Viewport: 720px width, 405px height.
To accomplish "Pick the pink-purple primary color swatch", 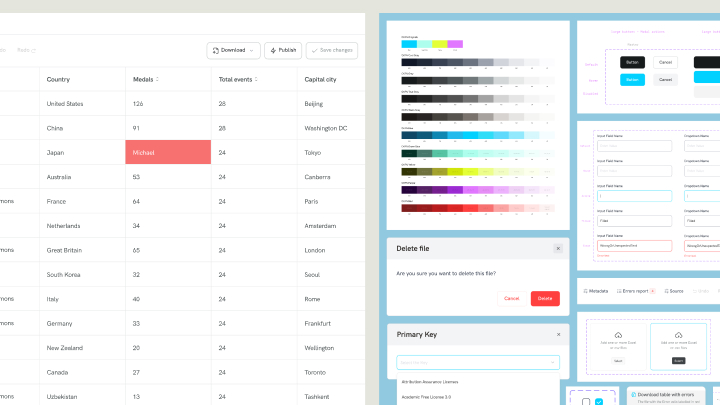I will click(x=455, y=44).
